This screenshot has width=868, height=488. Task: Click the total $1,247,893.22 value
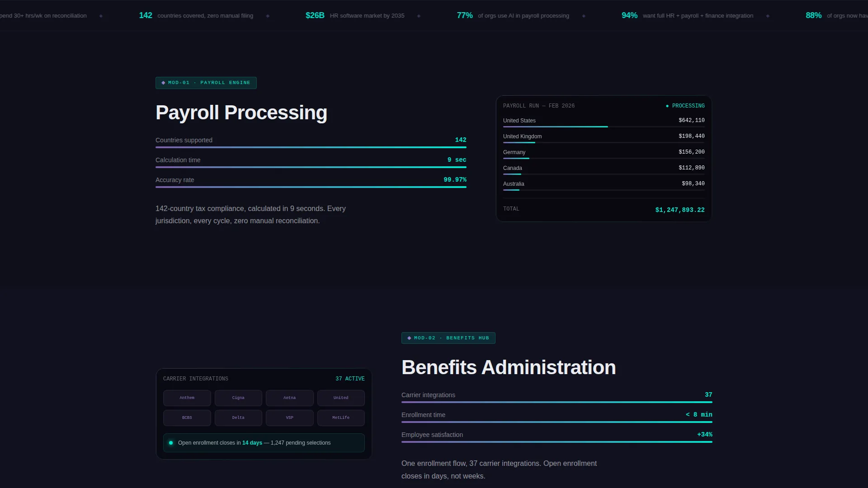pyautogui.click(x=680, y=210)
